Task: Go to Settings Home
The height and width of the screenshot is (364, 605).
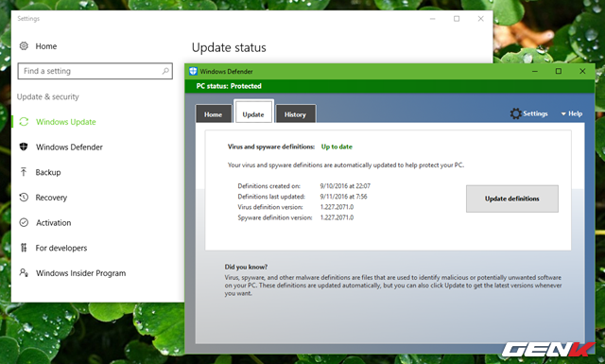Action: coord(46,46)
